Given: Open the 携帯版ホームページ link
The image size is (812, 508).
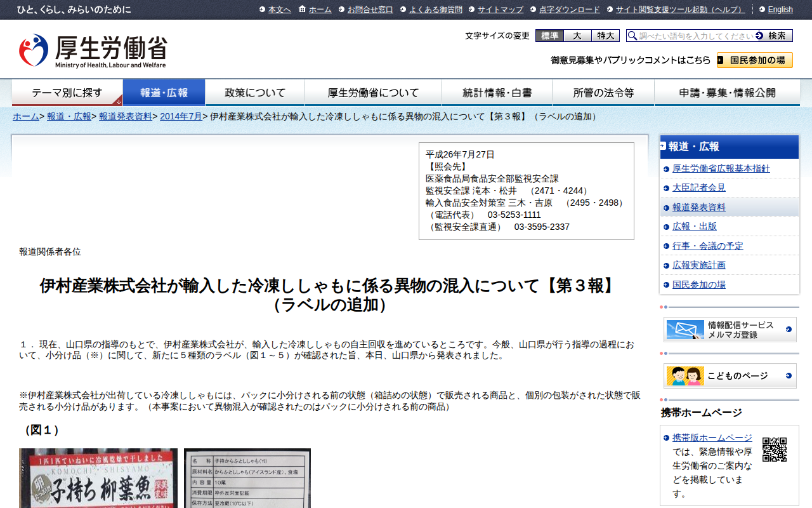Looking at the screenshot, I should pyautogui.click(x=712, y=438).
